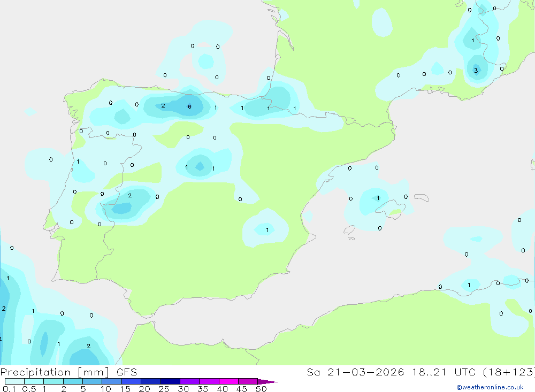Pick the 35–40 mm purple-magenta legend swatch
535x392 pixels.
209,381
